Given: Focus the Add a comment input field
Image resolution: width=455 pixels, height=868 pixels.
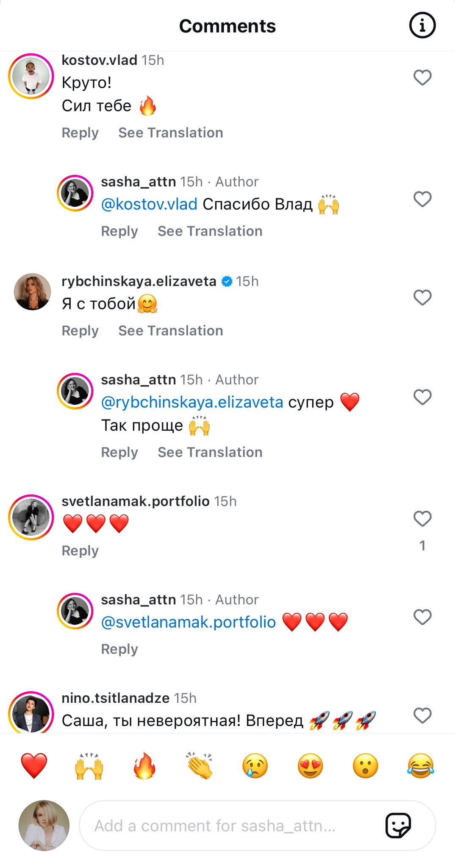Looking at the screenshot, I should click(x=229, y=826).
